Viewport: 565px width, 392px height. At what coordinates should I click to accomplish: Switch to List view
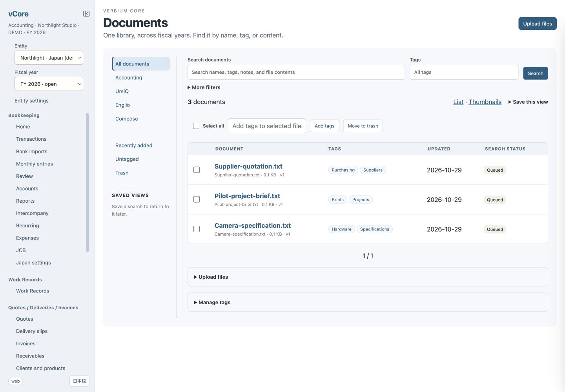click(x=458, y=102)
